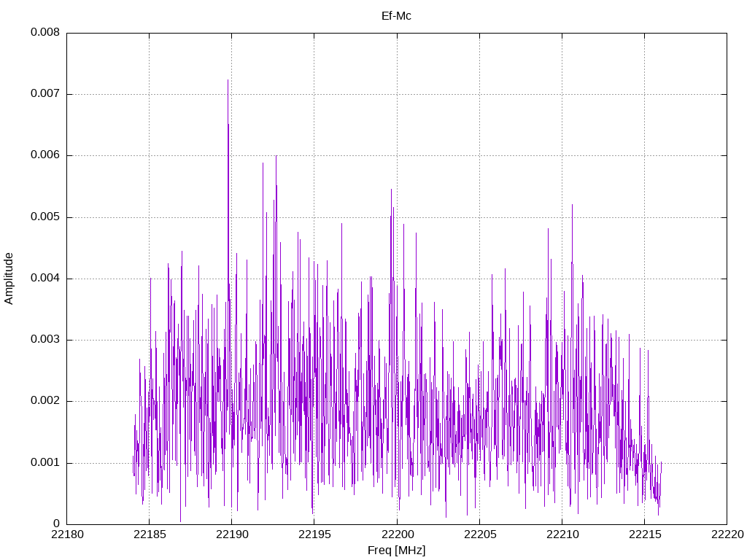
Task: Click the y-axis tick label 0.007
Action: pos(45,94)
